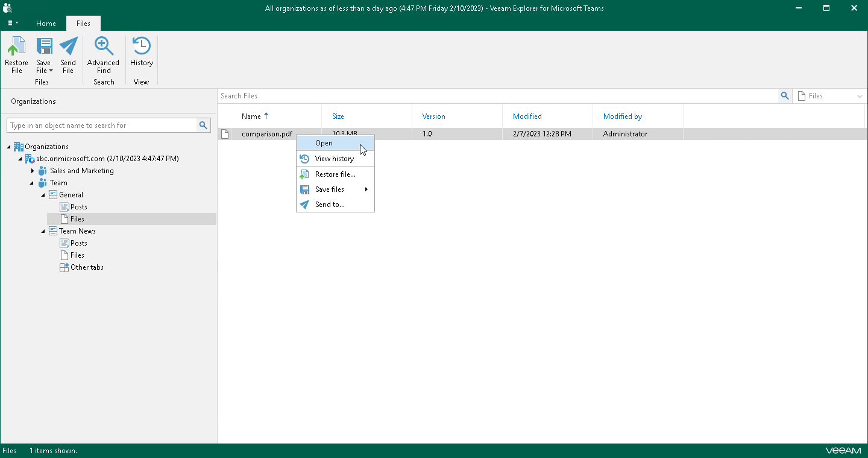The width and height of the screenshot is (868, 458).
Task: Click the Administrator modified-by cell
Action: pyautogui.click(x=625, y=134)
